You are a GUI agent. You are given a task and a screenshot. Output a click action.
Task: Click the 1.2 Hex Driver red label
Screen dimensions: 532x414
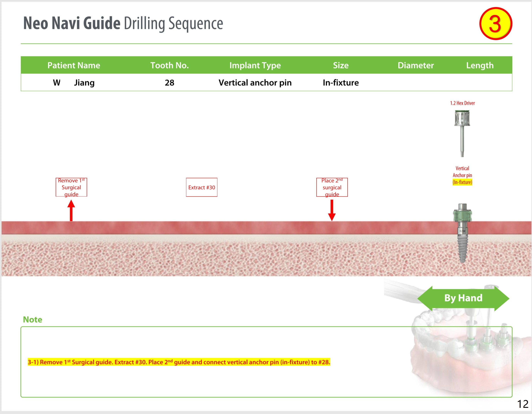pyautogui.click(x=462, y=103)
